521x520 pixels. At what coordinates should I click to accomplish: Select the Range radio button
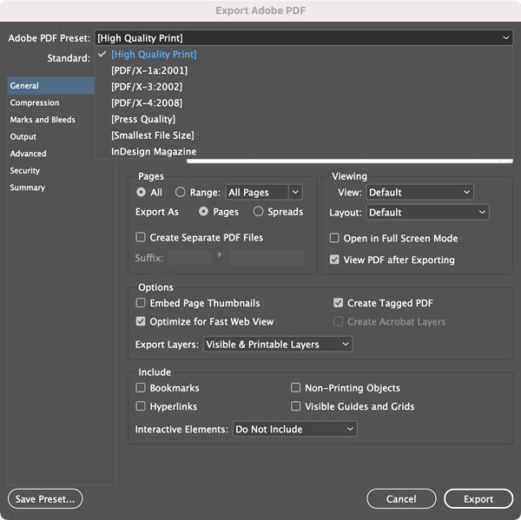coord(180,192)
